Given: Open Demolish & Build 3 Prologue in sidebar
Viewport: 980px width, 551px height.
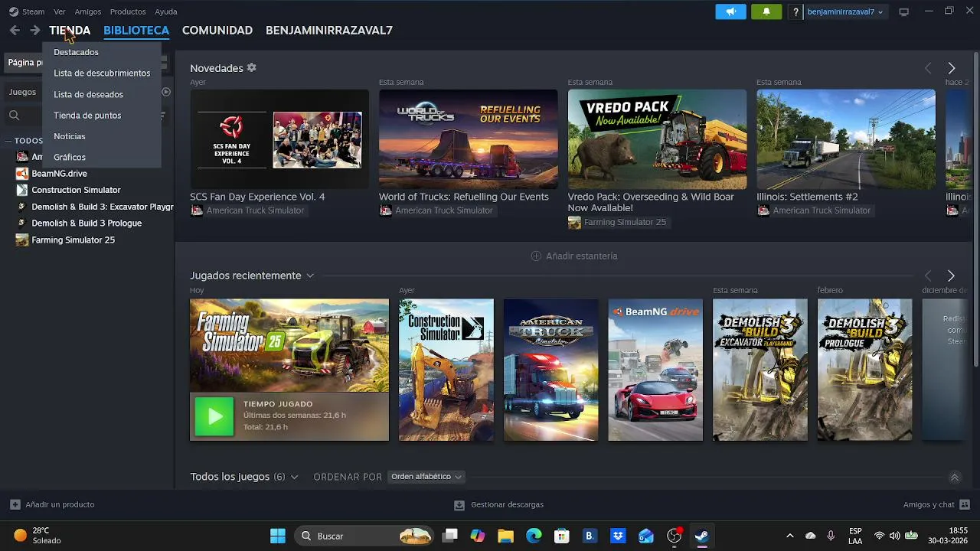Looking at the screenshot, I should [87, 223].
